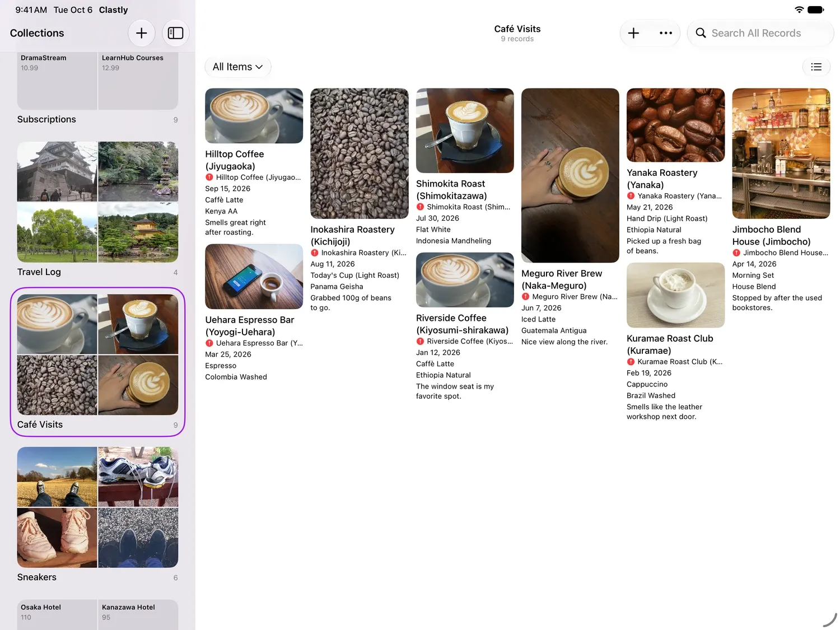The width and height of the screenshot is (840, 630).
Task: Click red pin on Inokashira Roastery record
Action: point(315,253)
